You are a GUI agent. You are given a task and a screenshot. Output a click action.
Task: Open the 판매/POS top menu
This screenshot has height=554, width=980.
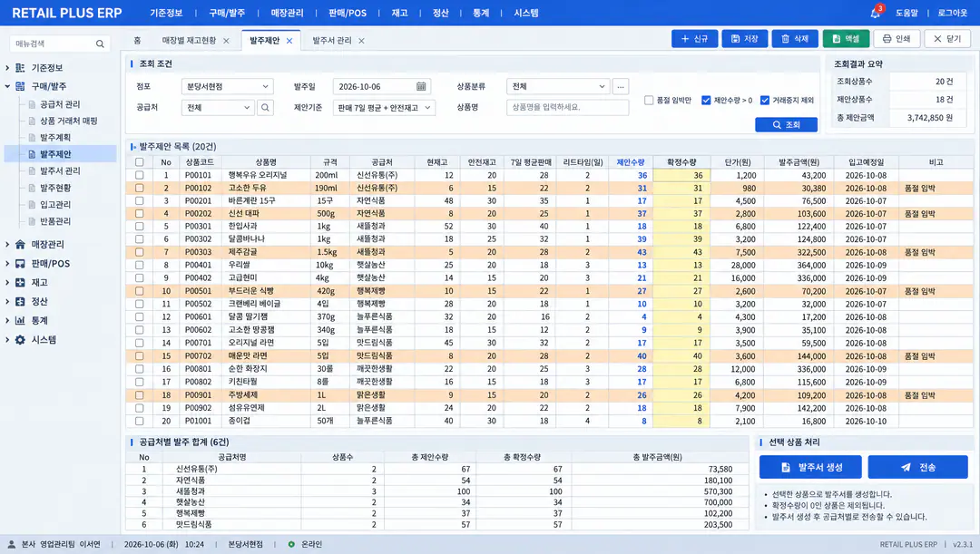(347, 13)
